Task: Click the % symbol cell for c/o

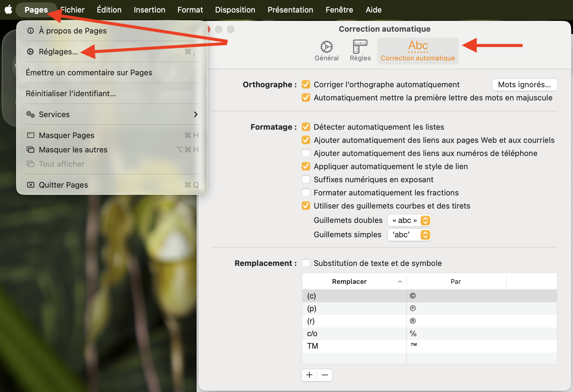Action: pos(413,333)
